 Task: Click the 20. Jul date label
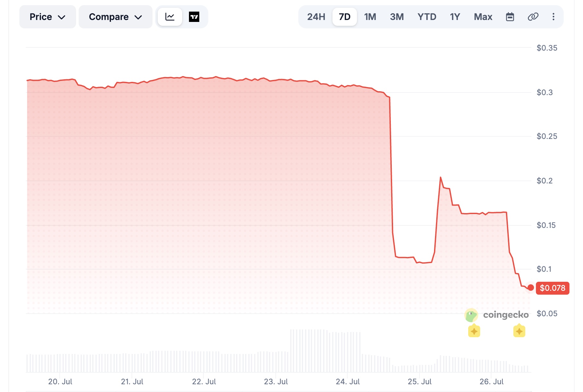point(60,382)
